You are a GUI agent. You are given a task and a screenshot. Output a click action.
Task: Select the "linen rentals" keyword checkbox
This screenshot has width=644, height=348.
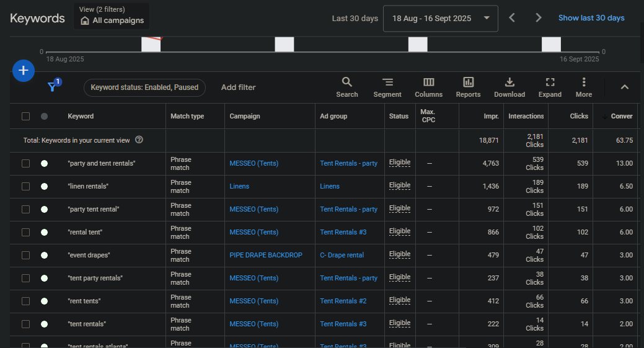[x=25, y=186]
